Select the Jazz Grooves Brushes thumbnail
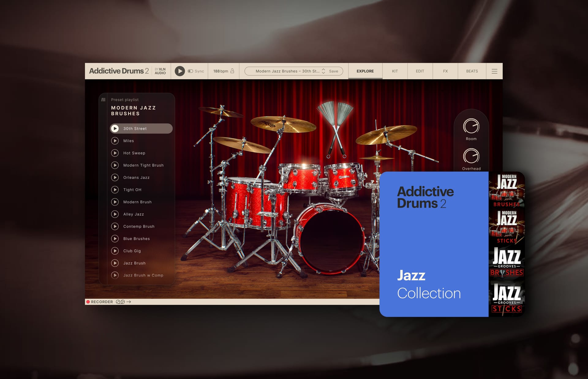588x379 pixels. coord(507,262)
